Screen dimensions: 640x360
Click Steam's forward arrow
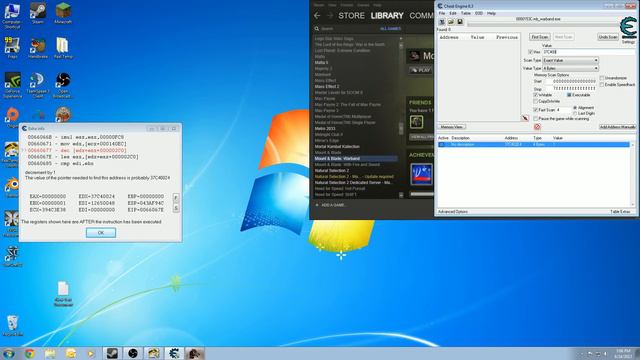pyautogui.click(x=330, y=16)
